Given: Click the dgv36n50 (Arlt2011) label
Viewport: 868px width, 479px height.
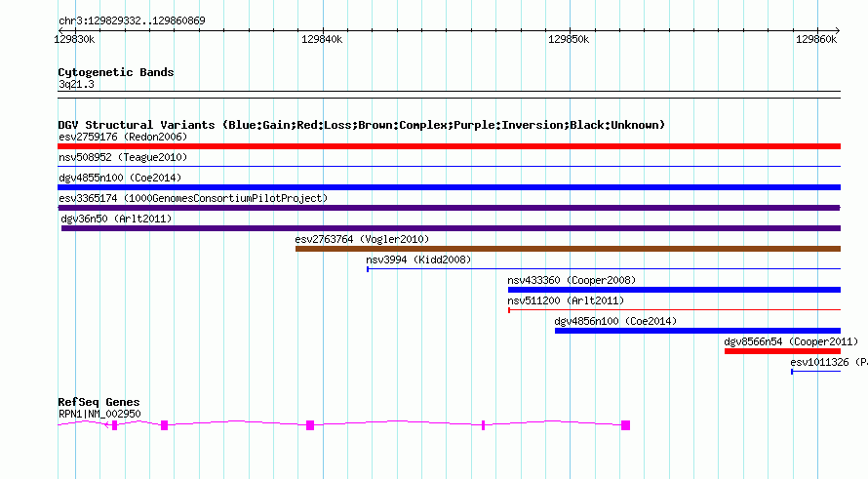Looking at the screenshot, I should 116,219.
